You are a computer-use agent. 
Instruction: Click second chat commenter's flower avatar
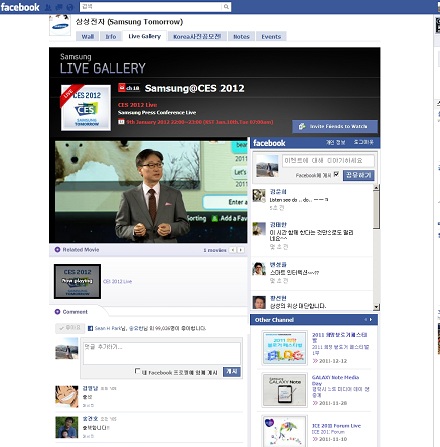click(259, 229)
